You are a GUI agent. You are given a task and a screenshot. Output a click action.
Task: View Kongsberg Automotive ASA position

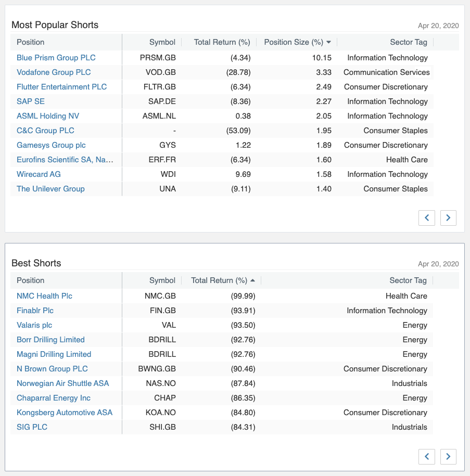pos(65,413)
